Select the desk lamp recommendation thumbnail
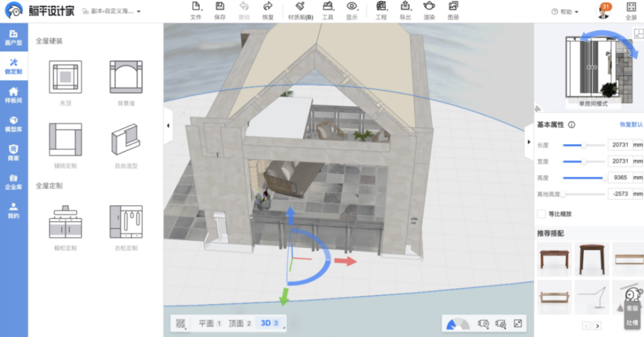The height and width of the screenshot is (337, 644). [x=592, y=297]
